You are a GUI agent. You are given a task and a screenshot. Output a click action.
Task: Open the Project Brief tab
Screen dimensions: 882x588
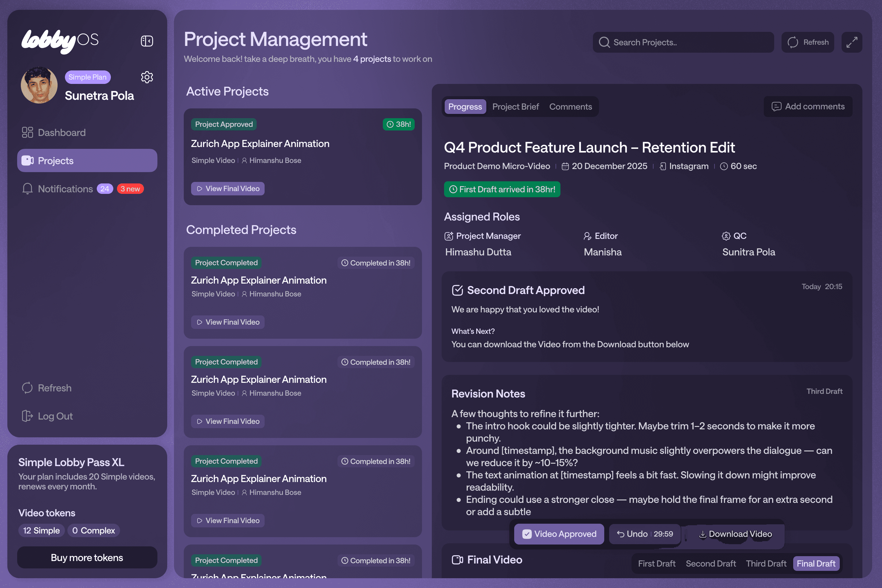click(x=515, y=107)
